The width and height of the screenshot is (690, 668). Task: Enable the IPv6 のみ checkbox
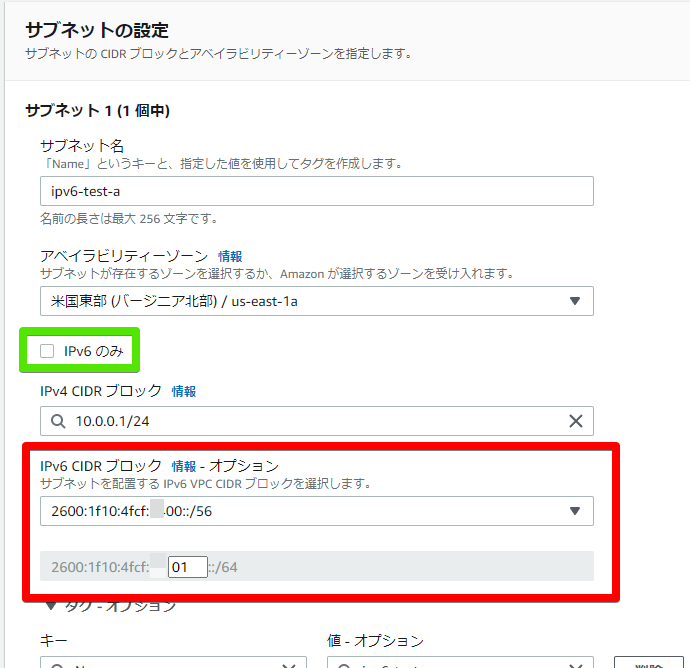point(47,351)
